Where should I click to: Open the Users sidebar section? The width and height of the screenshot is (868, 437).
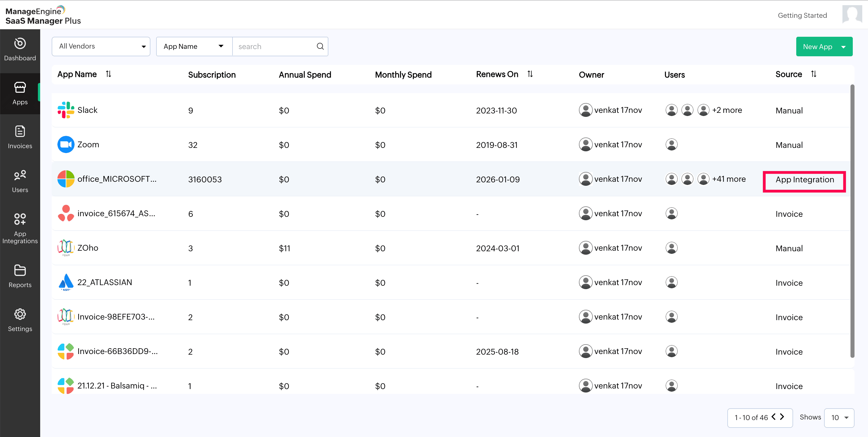(20, 181)
